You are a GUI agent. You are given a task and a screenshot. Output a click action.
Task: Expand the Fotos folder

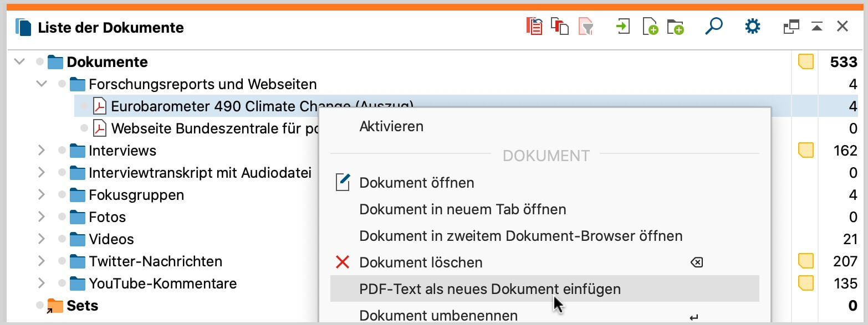tap(42, 216)
